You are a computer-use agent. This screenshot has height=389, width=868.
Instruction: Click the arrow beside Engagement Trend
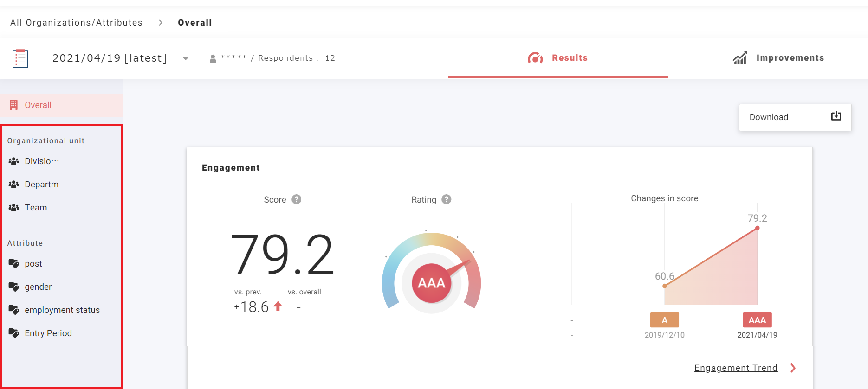[793, 368]
